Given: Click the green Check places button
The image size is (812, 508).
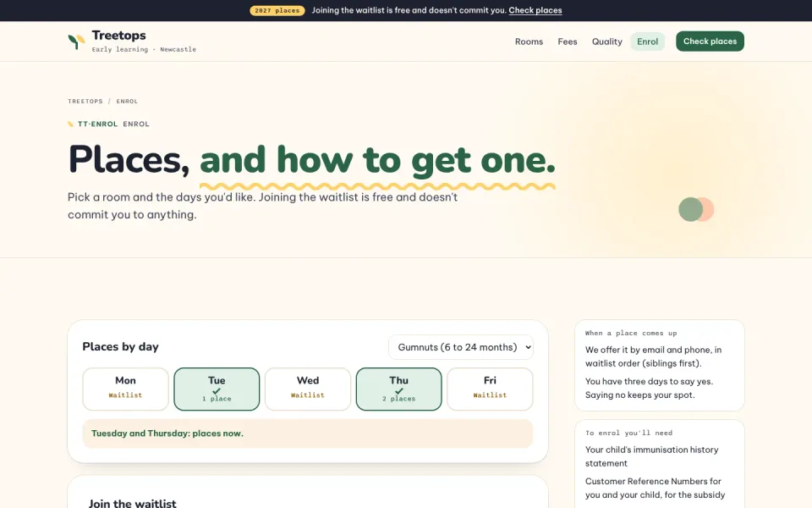Looking at the screenshot, I should click(710, 41).
